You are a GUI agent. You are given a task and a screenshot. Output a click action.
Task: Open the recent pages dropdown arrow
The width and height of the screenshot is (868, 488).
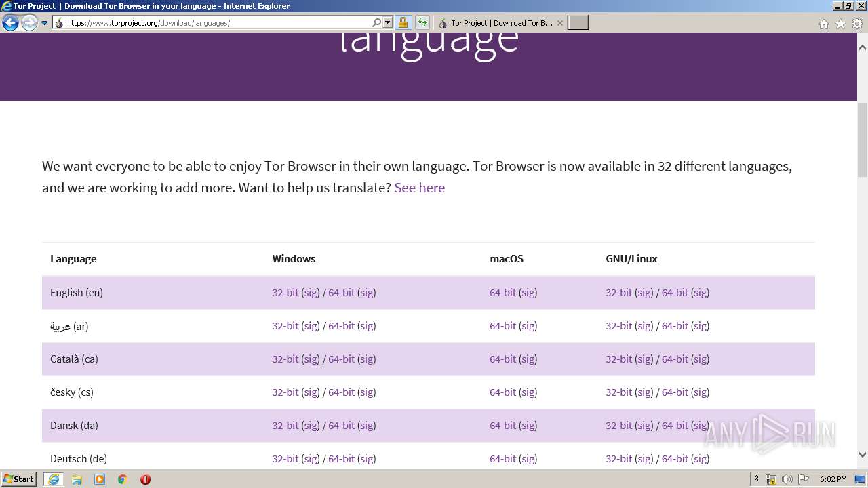[x=44, y=23]
